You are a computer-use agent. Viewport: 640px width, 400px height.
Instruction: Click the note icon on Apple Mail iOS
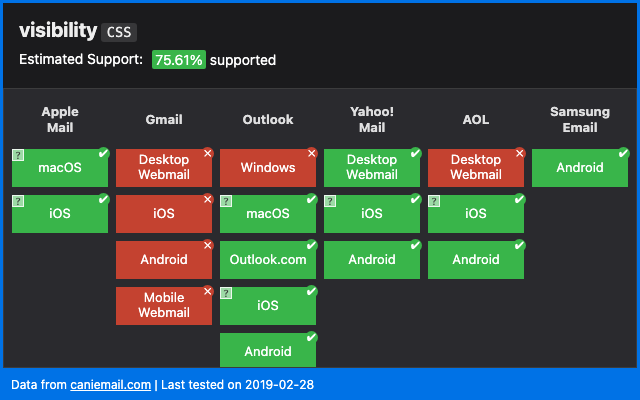18,201
